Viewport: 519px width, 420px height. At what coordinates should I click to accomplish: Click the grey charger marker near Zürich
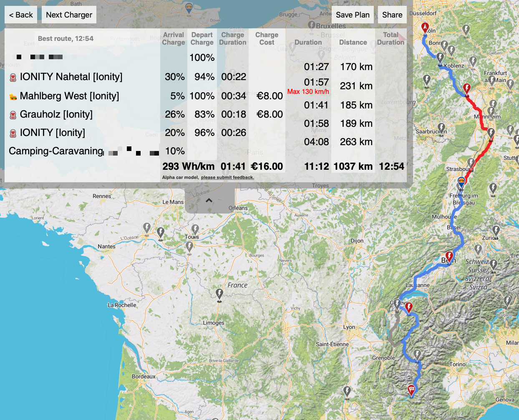pyautogui.click(x=496, y=230)
